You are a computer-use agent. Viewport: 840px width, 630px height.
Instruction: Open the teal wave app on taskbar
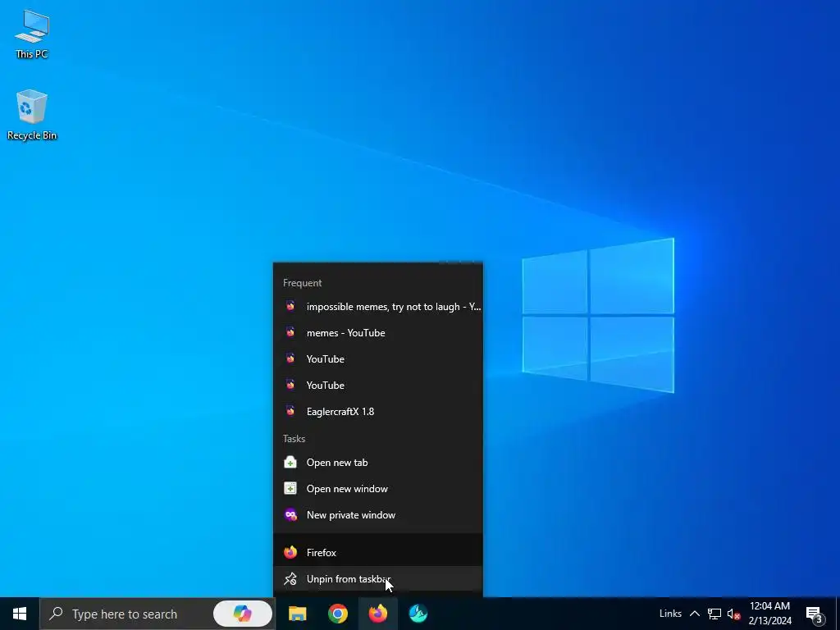click(x=418, y=614)
